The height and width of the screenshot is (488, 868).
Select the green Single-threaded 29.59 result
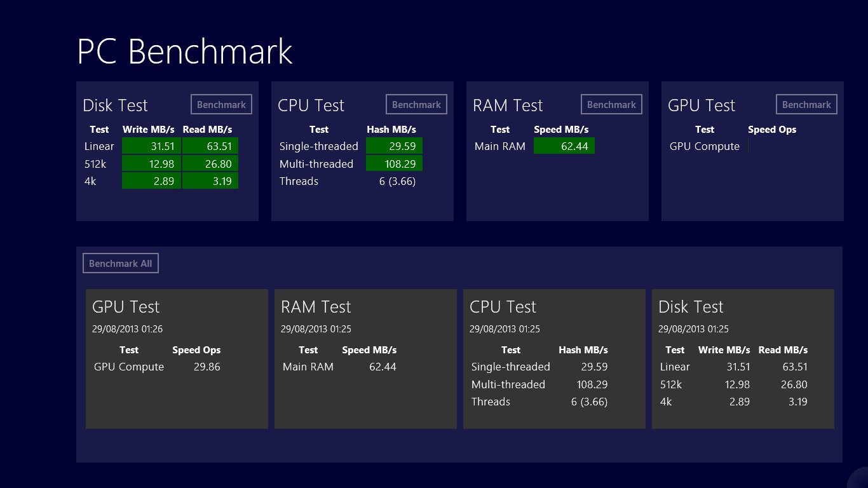coord(394,146)
